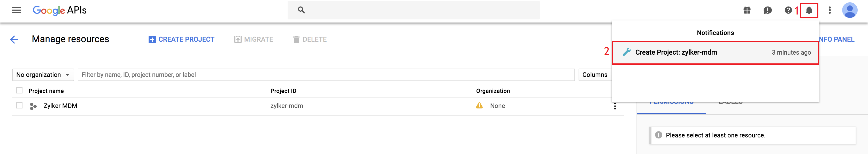868x154 pixels.
Task: Expand the No organization dropdown
Action: [x=43, y=75]
